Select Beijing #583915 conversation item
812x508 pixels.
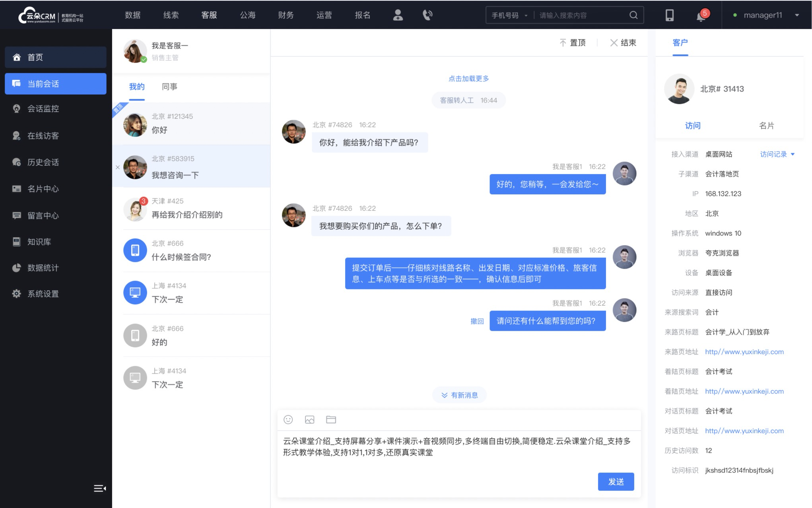[190, 167]
